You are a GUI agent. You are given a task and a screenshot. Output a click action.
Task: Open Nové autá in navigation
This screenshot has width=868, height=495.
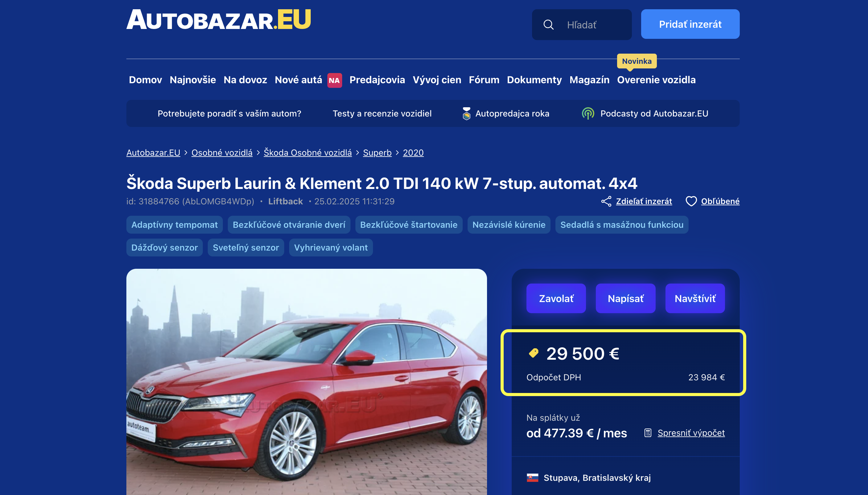298,80
